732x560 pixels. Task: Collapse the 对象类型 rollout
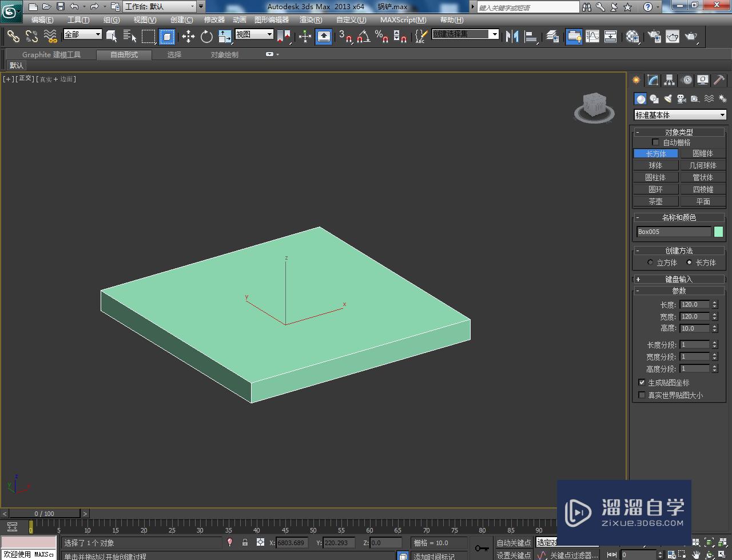679,132
